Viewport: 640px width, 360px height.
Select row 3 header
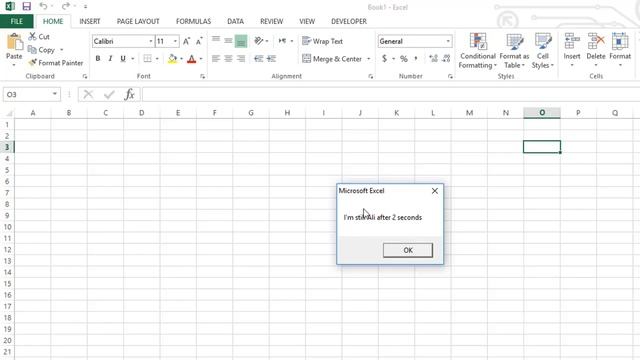point(7,147)
